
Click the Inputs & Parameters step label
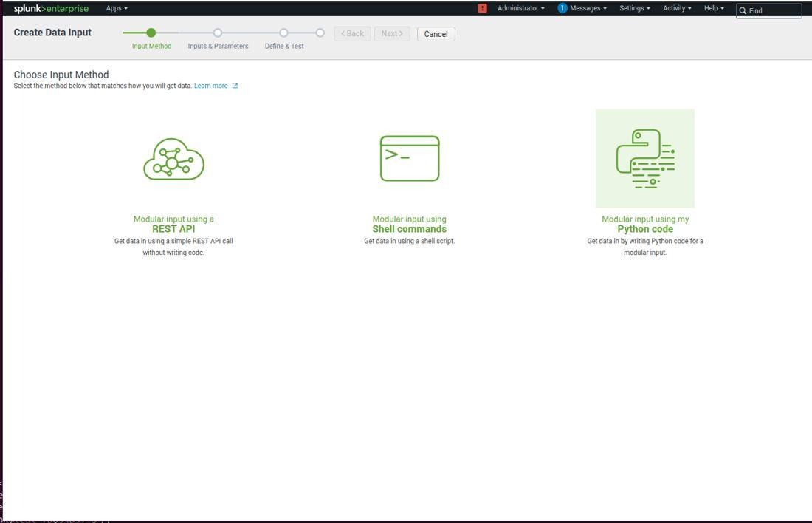pos(218,46)
